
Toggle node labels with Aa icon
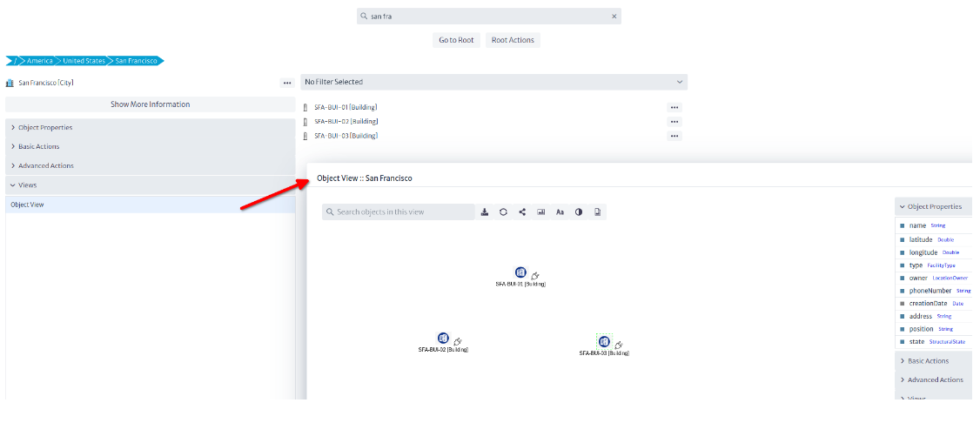pyautogui.click(x=560, y=211)
